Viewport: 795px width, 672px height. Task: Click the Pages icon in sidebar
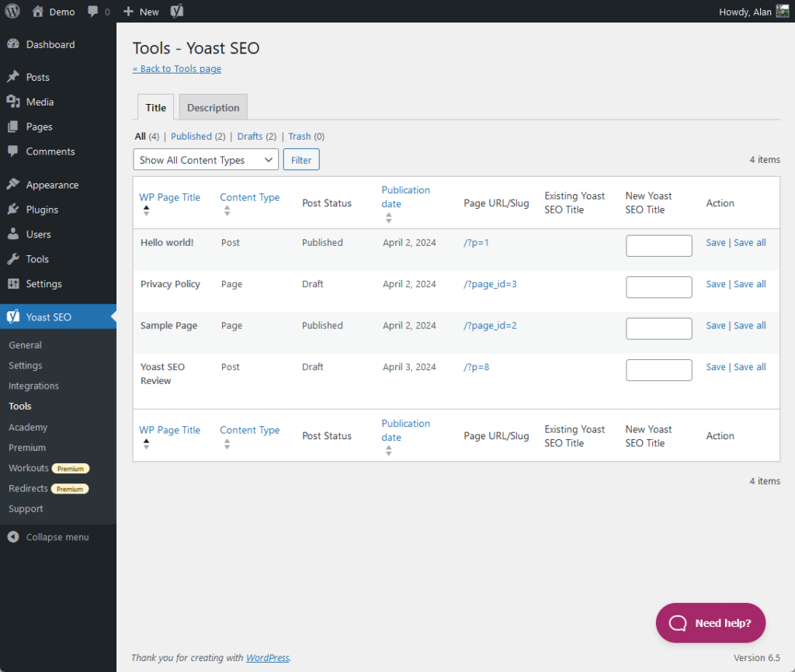(x=13, y=126)
